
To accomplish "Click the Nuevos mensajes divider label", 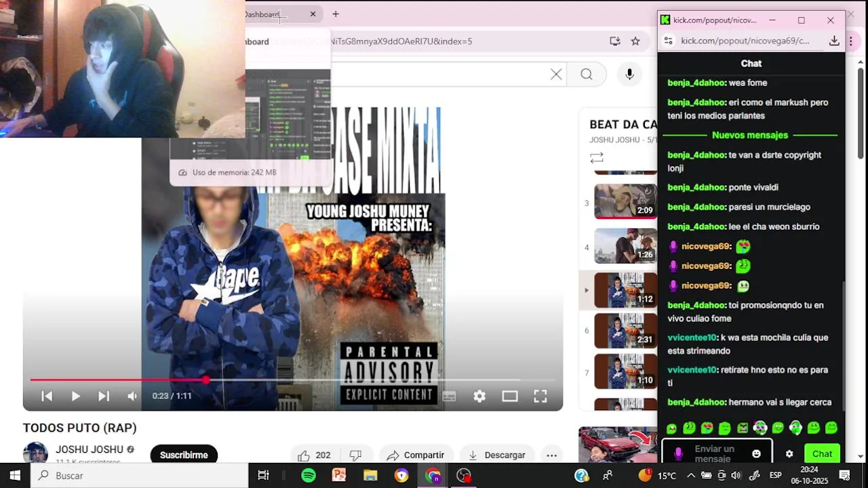I will tap(750, 136).
